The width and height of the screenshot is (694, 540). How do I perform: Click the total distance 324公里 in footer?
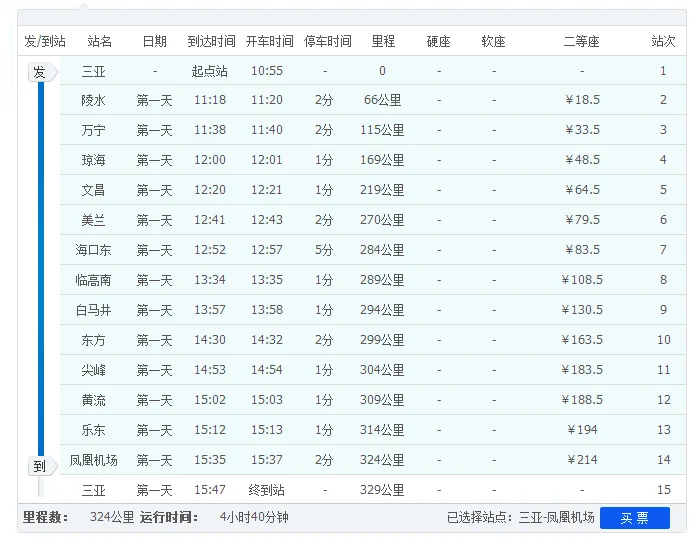[112, 517]
